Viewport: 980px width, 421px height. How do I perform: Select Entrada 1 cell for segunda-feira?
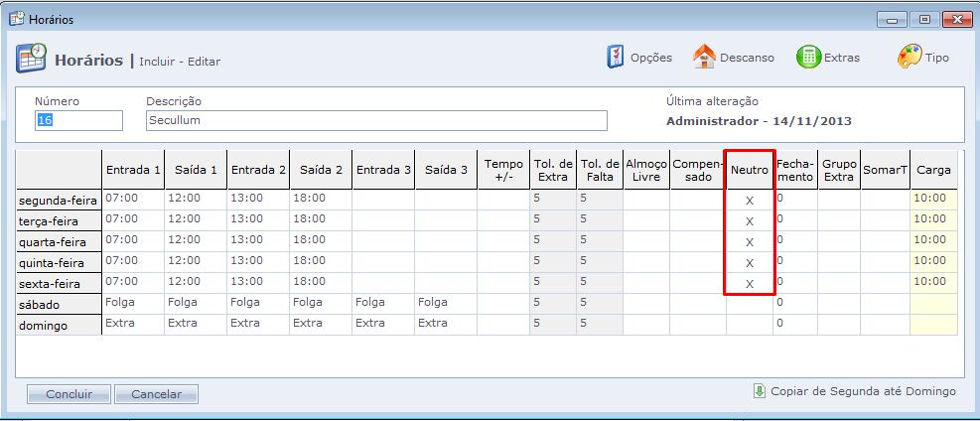point(133,200)
